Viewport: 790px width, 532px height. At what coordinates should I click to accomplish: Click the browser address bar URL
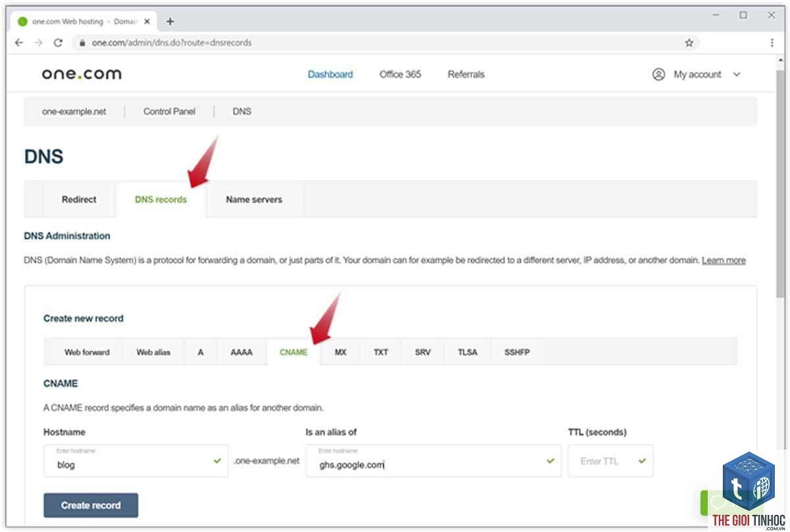pos(171,43)
